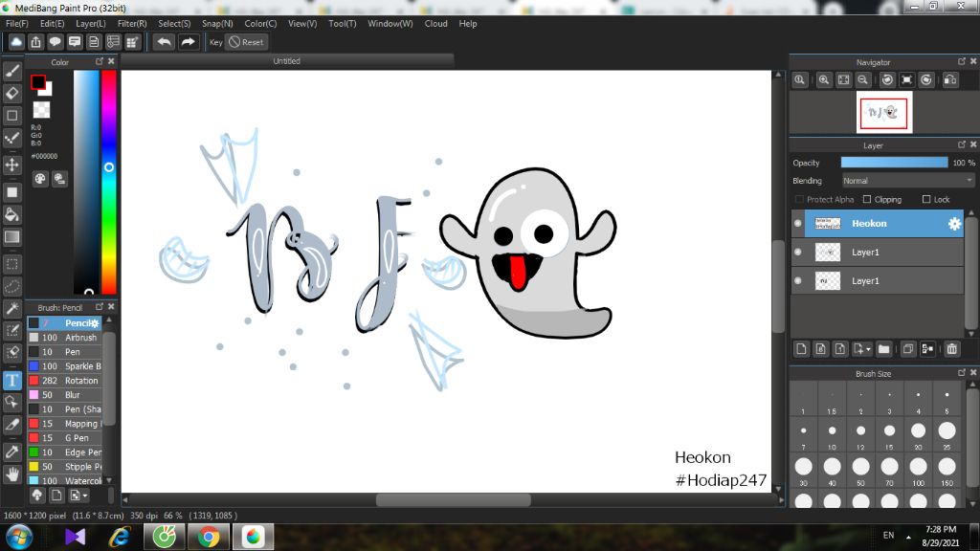Zoom out using Navigator magnifier minus

[x=863, y=80]
